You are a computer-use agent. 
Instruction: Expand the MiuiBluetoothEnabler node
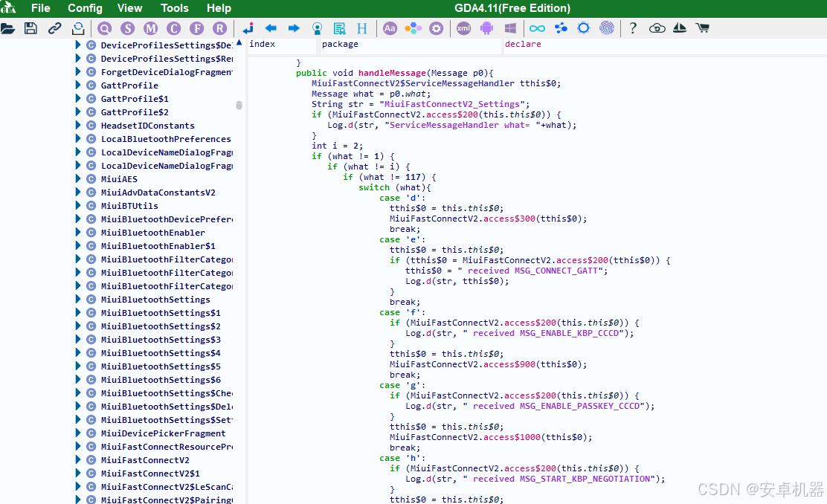point(78,232)
